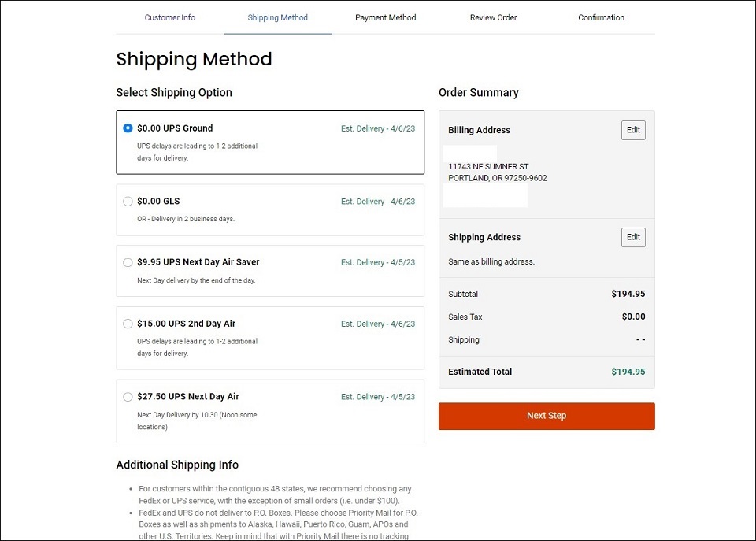The width and height of the screenshot is (756, 541).
Task: Go to the Shipping Method tab
Action: (278, 17)
